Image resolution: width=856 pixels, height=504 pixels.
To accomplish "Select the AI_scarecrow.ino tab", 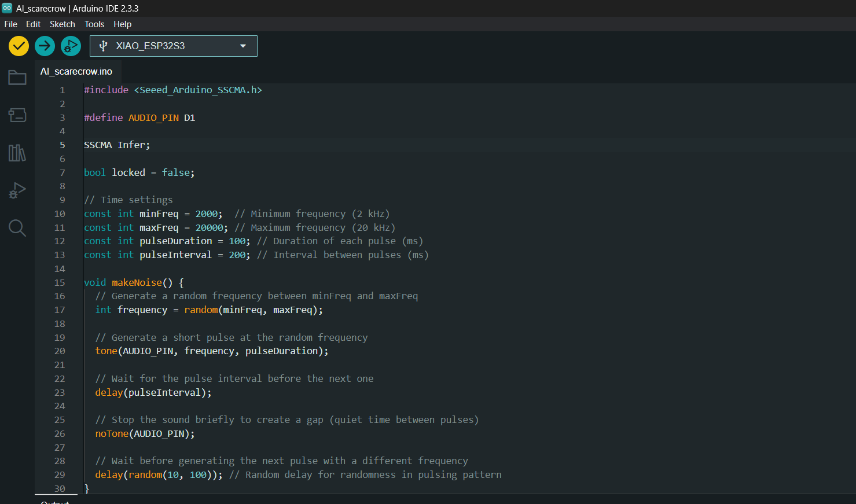I will (x=76, y=71).
